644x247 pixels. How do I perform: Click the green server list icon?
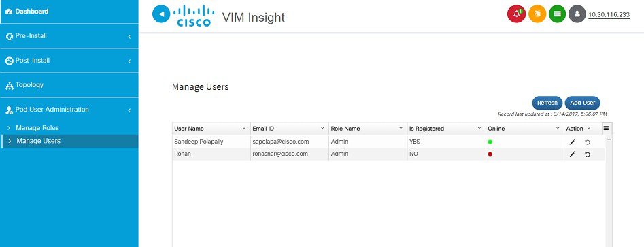pos(558,14)
